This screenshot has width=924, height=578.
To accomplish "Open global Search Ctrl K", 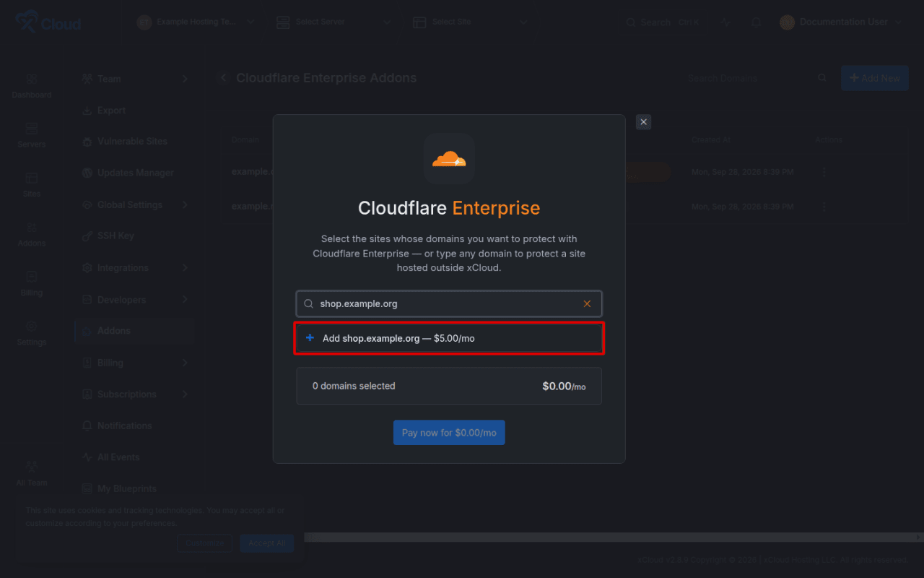I will pos(663,22).
